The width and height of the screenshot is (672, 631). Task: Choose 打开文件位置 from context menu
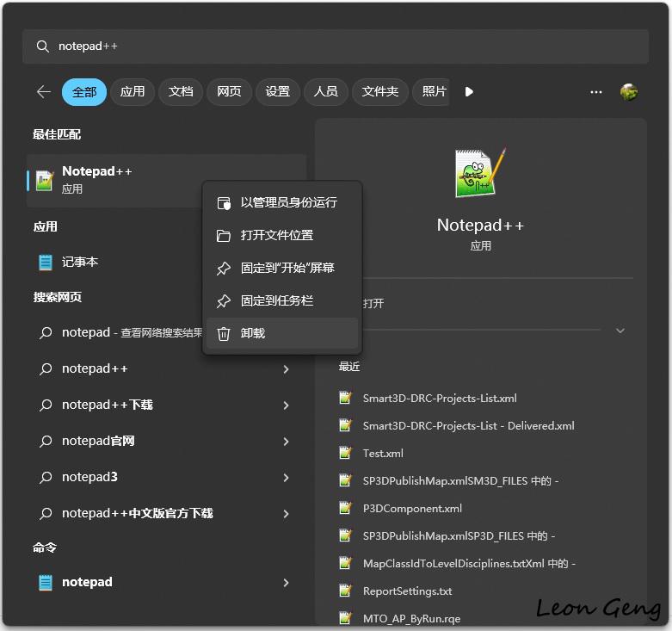click(282, 235)
